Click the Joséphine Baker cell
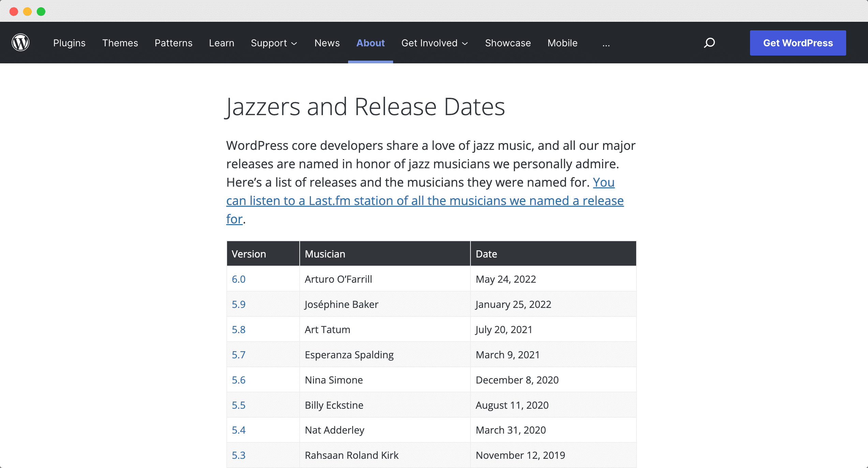Screen dimensions: 868x468 (385, 304)
